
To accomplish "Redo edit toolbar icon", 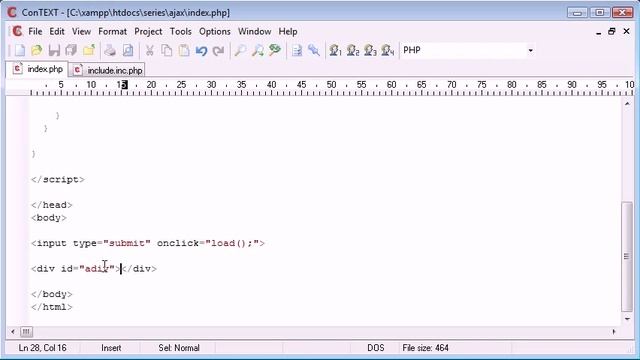I will (x=219, y=50).
